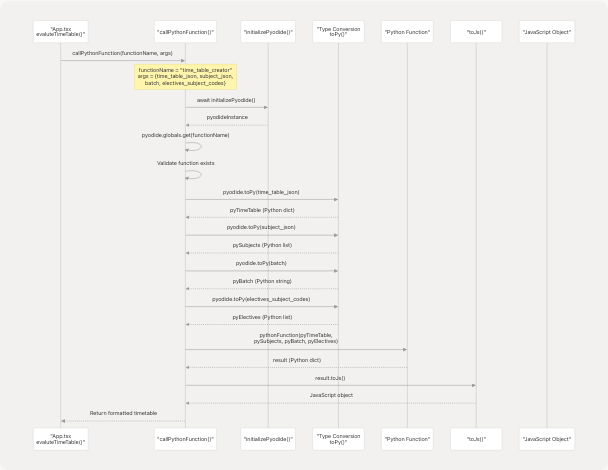The width and height of the screenshot is (608, 470).
Task: Select the "Return formatted timetable" message label
Action: click(123, 413)
